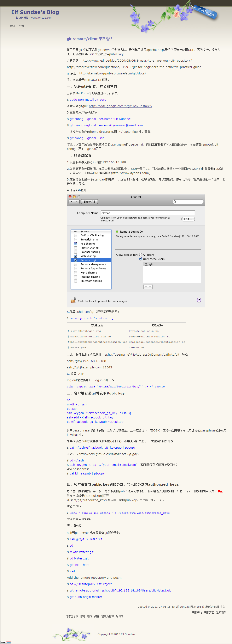This screenshot has height=644, width=232.
Task: Click the minus button under the users list
Action: click(x=150, y=287)
